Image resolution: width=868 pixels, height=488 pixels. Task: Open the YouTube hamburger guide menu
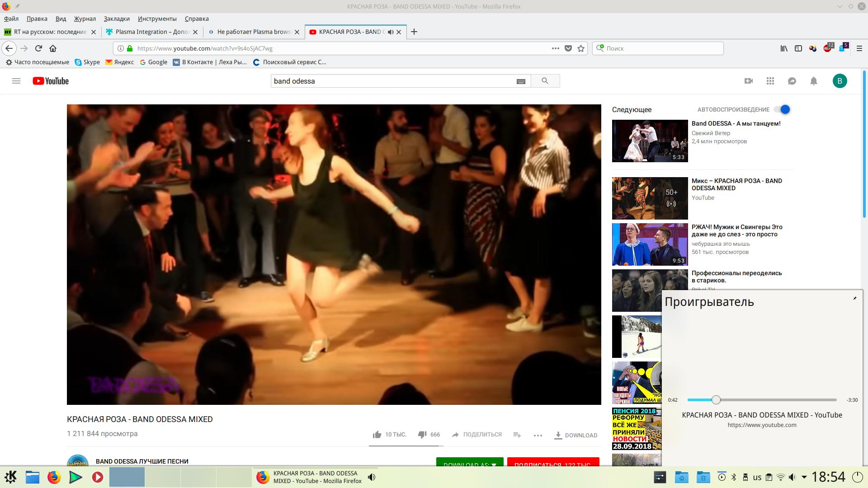[16, 81]
